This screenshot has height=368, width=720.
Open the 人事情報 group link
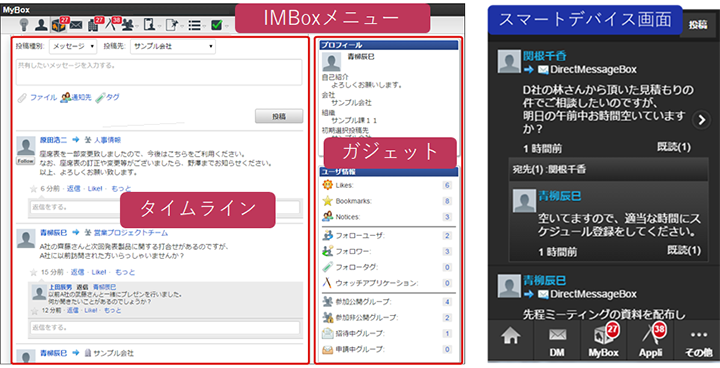(108, 140)
